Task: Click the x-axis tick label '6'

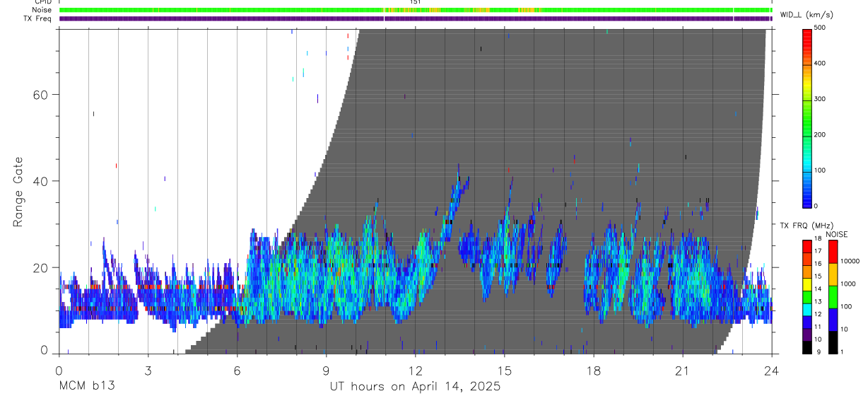Action: pyautogui.click(x=237, y=371)
